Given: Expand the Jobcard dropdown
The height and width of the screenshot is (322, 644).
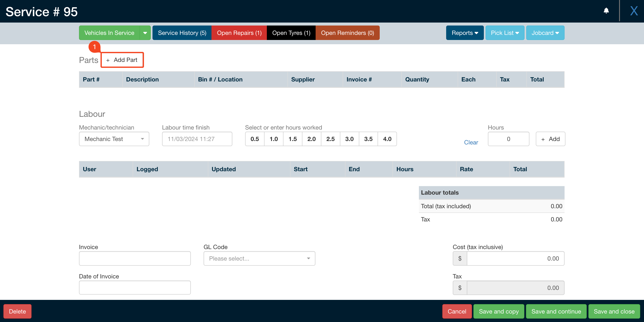Looking at the screenshot, I should pyautogui.click(x=545, y=33).
